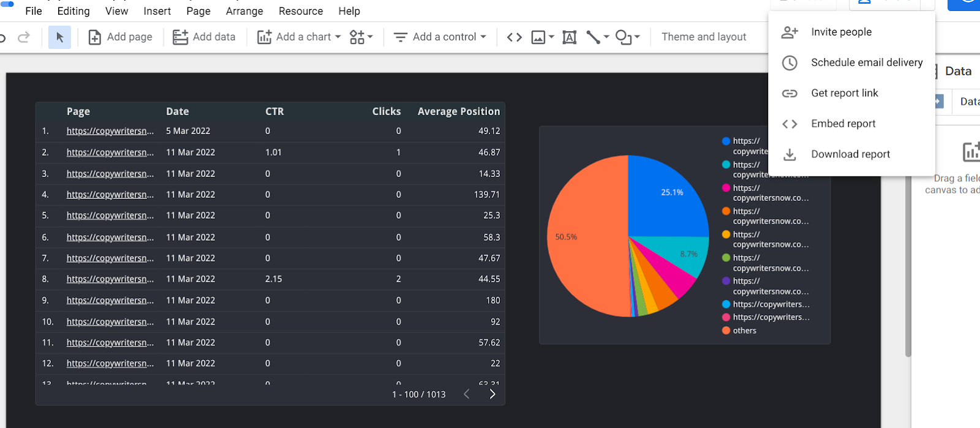Expand the Add a control dropdown arrow
Image resolution: width=980 pixels, height=428 pixels.
coord(483,37)
